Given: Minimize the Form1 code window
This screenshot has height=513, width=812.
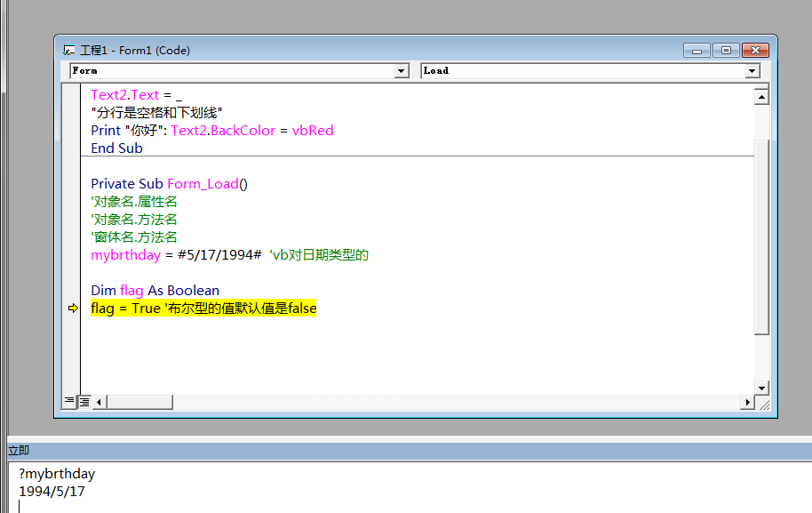Looking at the screenshot, I should 697,51.
